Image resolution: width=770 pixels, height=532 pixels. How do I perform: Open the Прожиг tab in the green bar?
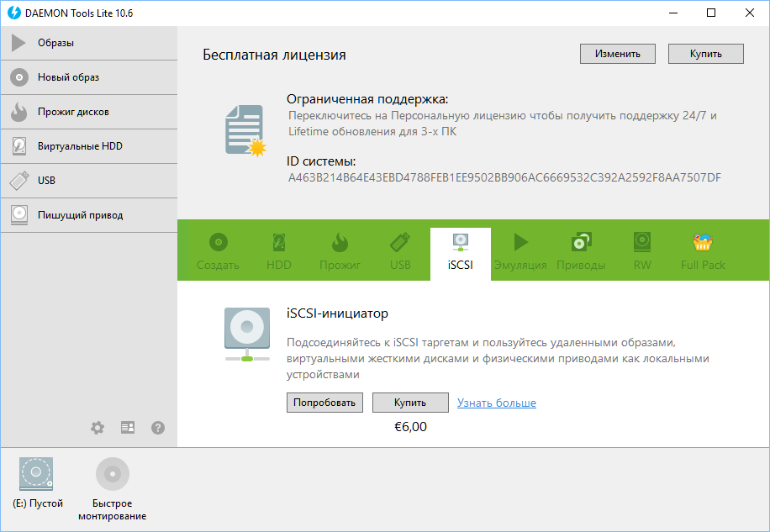340,252
